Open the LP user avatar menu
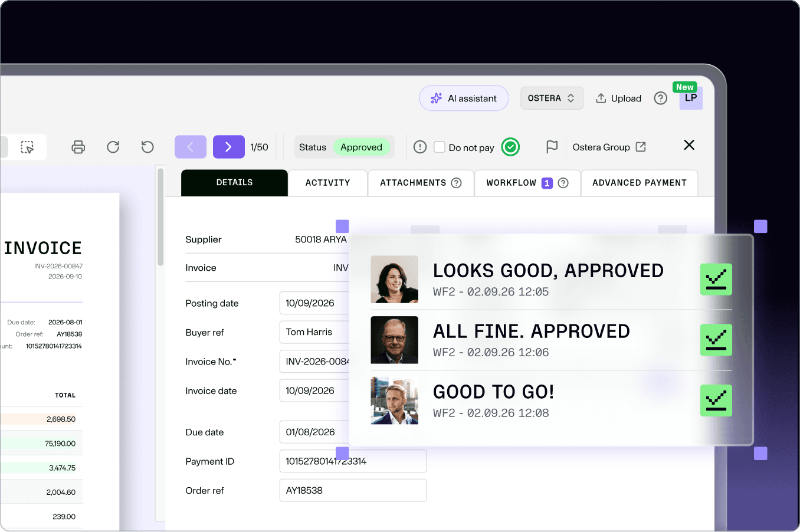This screenshot has width=800, height=532. [x=691, y=98]
